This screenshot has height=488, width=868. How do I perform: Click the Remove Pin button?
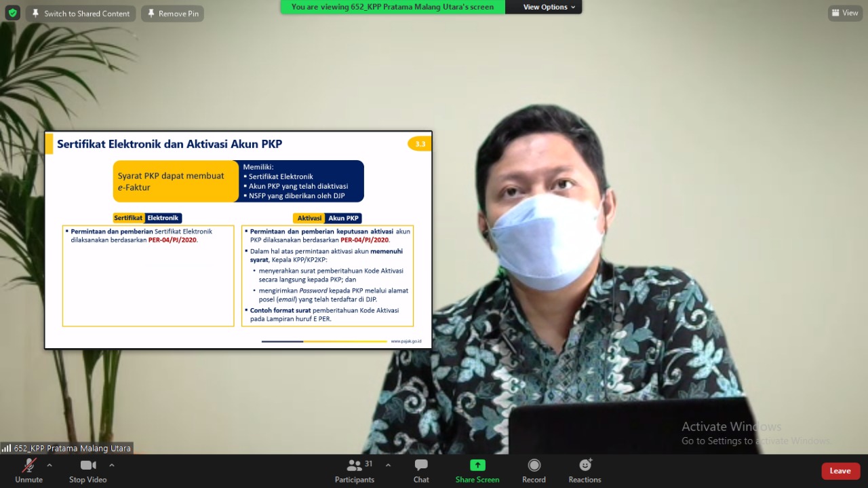coord(172,14)
